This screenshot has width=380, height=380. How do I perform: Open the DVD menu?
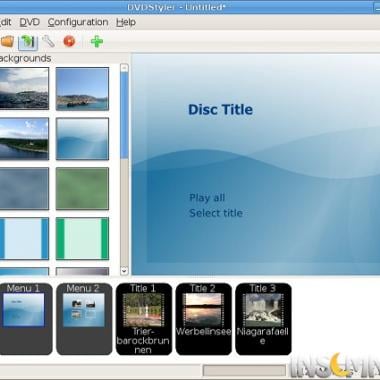click(x=30, y=22)
